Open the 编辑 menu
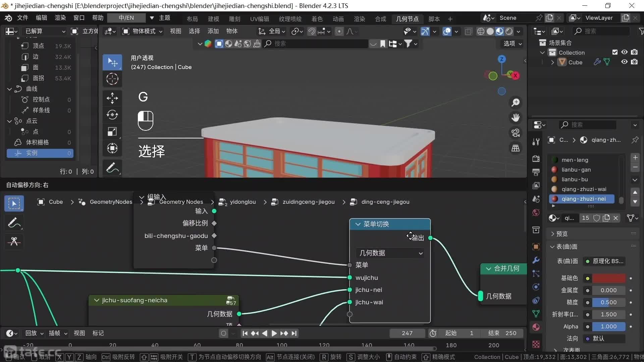This screenshot has height=362, width=644. click(41, 18)
